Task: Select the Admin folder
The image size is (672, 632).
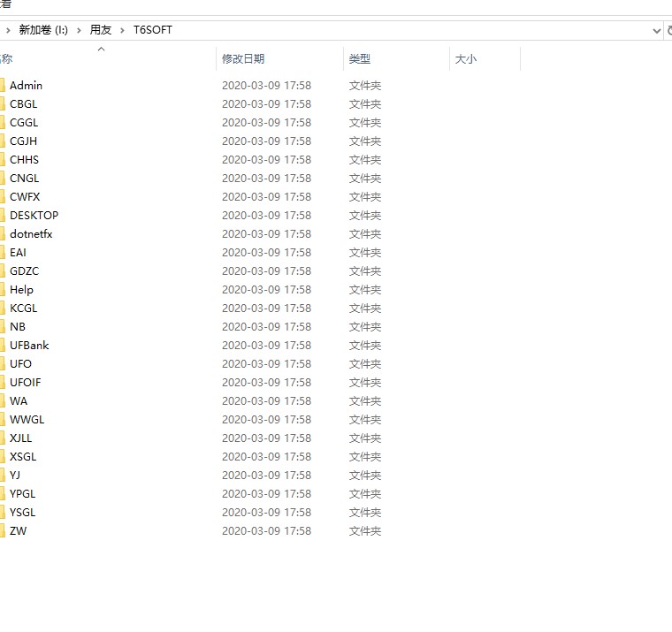Action: coord(26,86)
